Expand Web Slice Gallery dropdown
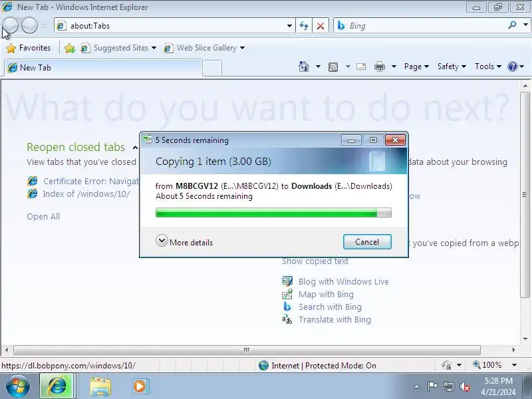Screen dimensions: 532x399 tap(242, 48)
